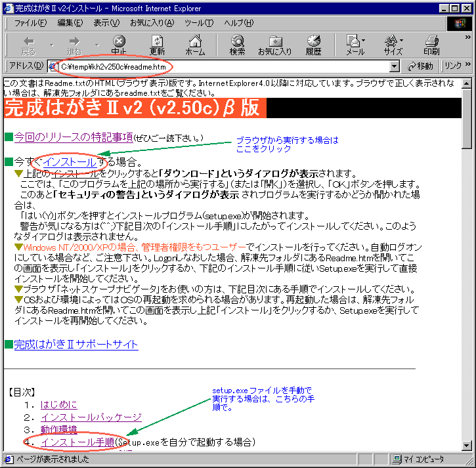Click the Print (印刷) toolbar icon
Screen dimensions: 476x468
point(431,45)
